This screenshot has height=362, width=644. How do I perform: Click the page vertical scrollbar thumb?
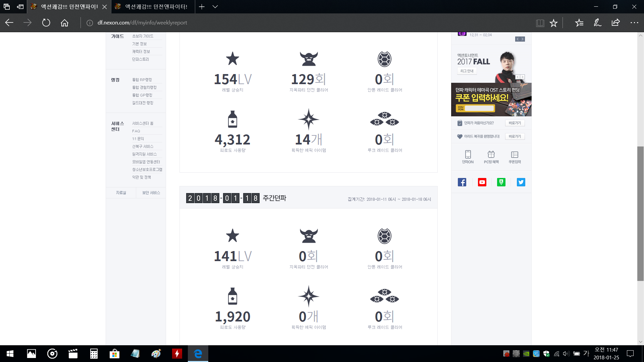[640, 213]
